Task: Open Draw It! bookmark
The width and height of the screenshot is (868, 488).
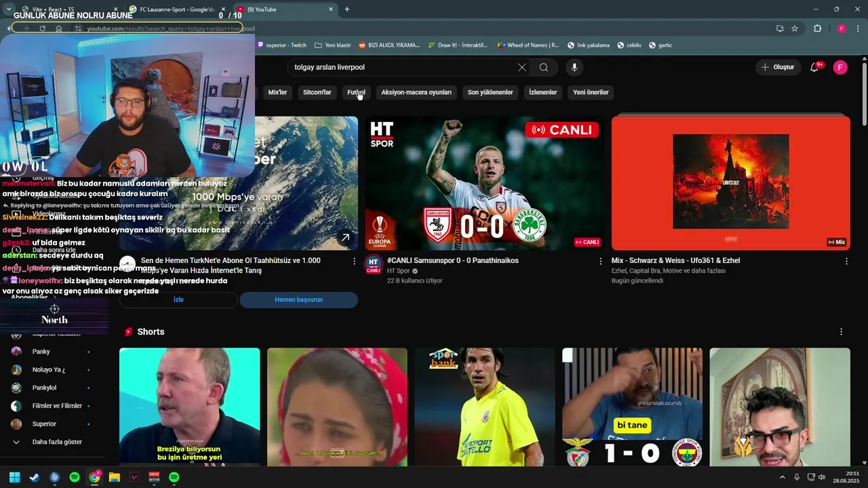Action: pos(458,45)
